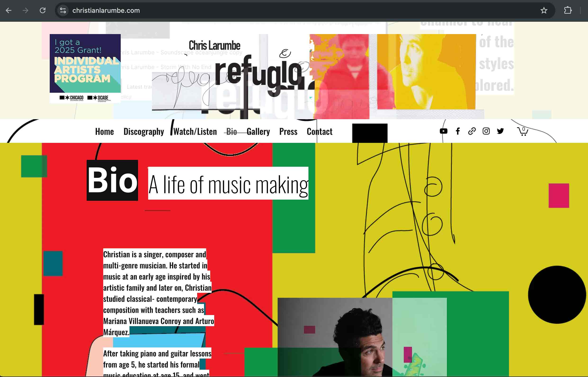The width and height of the screenshot is (588, 377).
Task: Open the Contact page link
Action: [320, 132]
